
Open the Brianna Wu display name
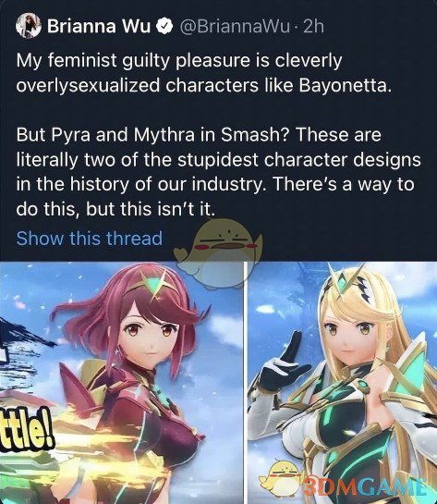[99, 26]
